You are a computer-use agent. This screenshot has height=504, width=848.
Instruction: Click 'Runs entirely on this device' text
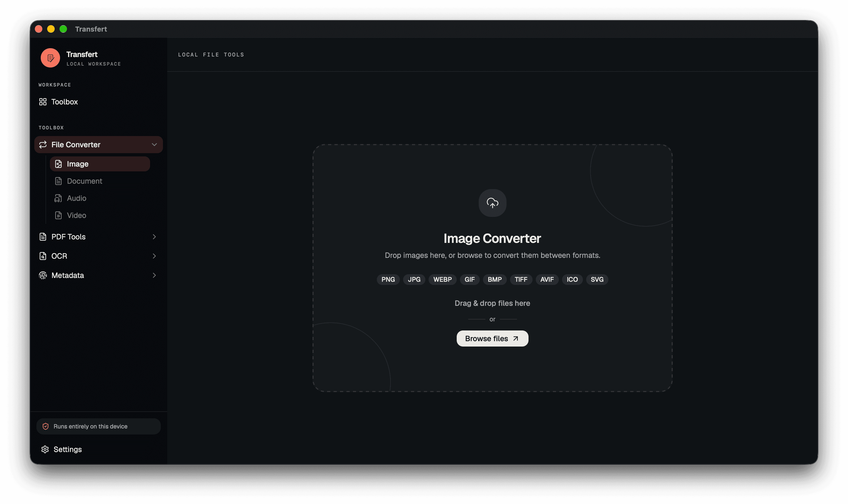[x=90, y=426]
